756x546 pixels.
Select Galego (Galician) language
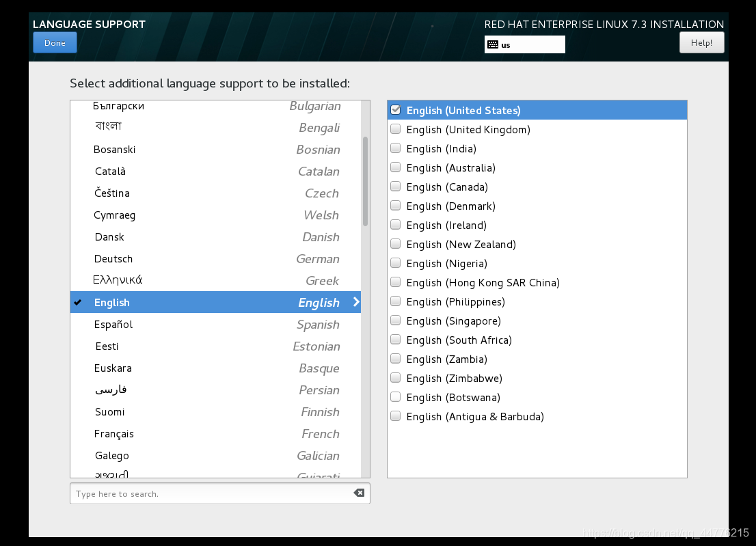click(215, 455)
